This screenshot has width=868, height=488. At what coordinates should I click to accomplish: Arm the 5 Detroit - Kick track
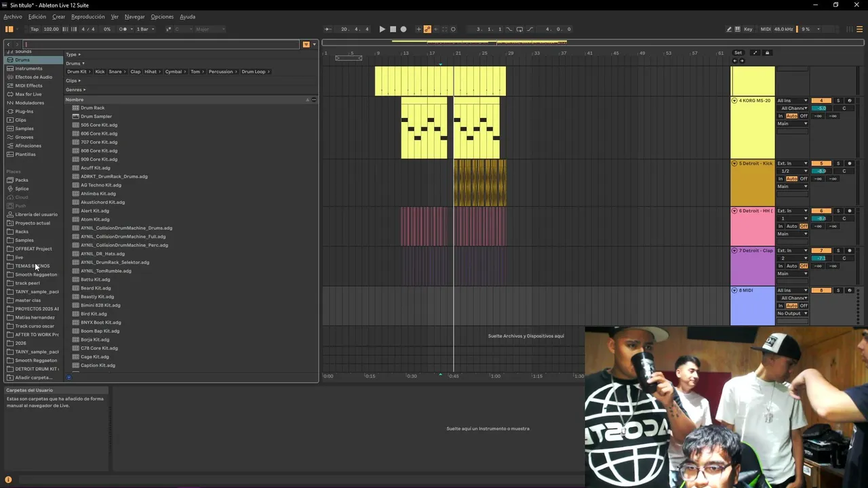click(850, 163)
